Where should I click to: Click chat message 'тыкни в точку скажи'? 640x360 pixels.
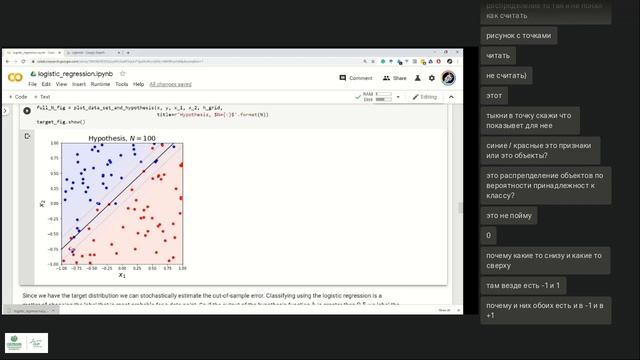click(x=530, y=120)
